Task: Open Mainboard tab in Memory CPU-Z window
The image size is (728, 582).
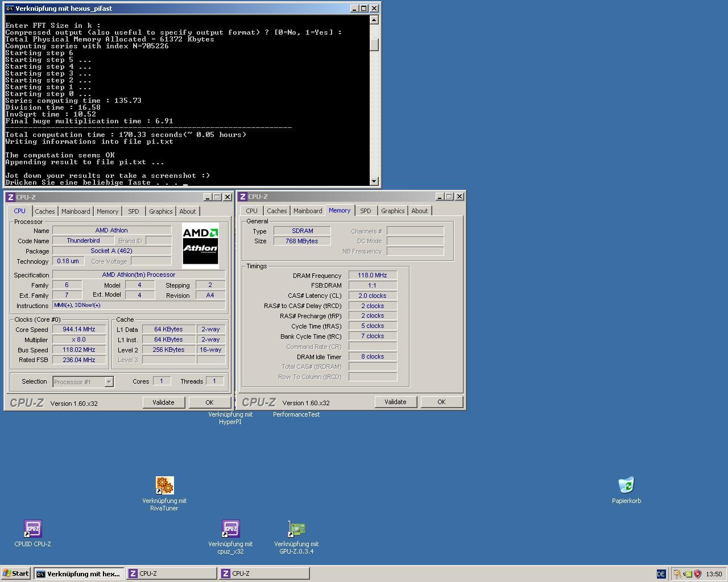Action: point(308,211)
